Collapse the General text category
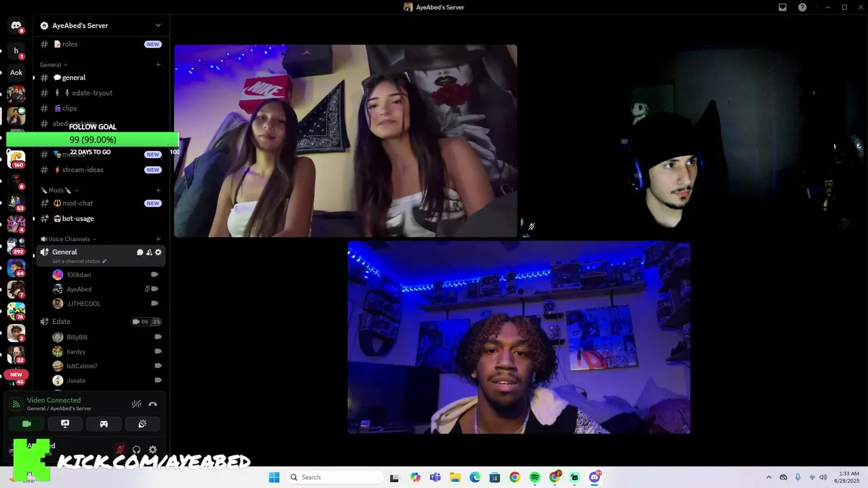The width and height of the screenshot is (868, 488). click(53, 65)
